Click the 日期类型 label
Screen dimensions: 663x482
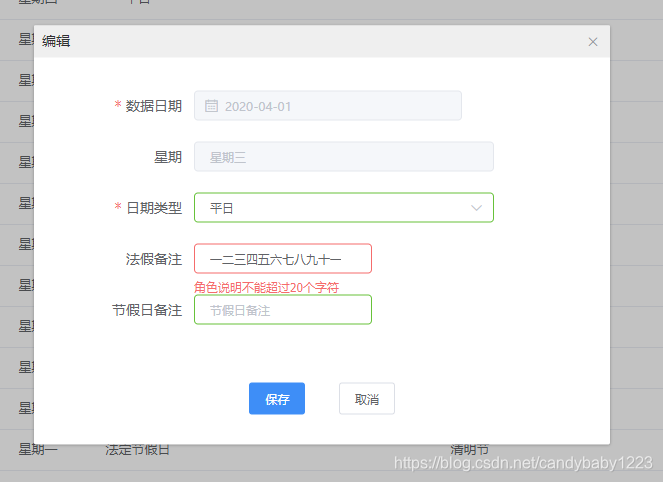(x=154, y=208)
